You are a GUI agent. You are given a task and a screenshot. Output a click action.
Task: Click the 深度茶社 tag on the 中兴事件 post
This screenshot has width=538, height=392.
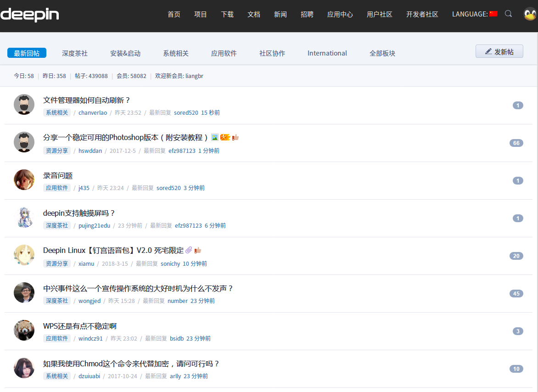pos(57,301)
